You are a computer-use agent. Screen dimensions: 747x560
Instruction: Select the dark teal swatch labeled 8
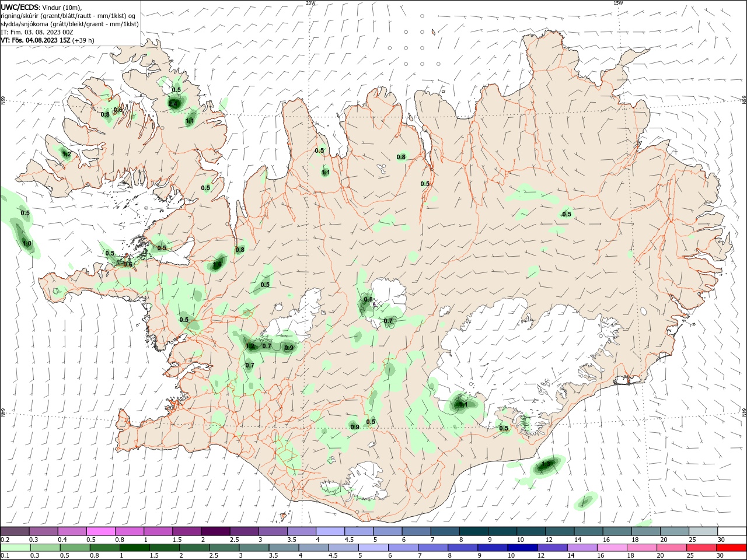473,531
